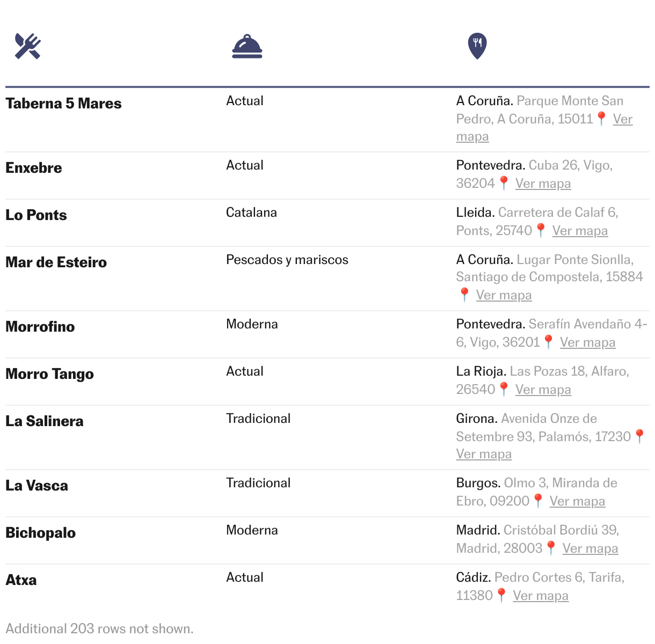Click the red pin in Atxa's address

tap(501, 595)
